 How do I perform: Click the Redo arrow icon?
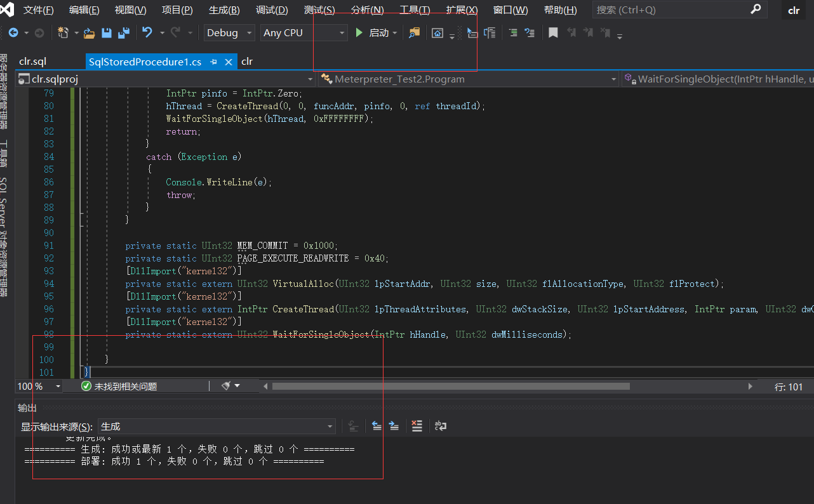pos(175,32)
